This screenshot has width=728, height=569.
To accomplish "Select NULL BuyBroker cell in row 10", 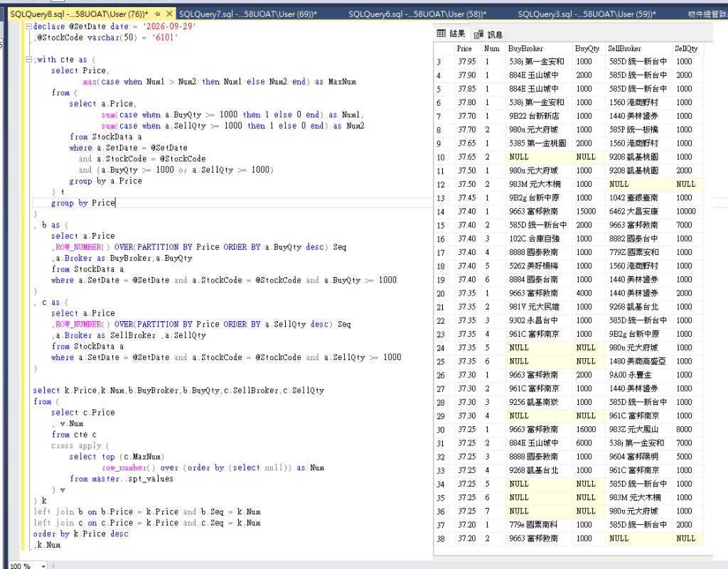I will pos(539,157).
